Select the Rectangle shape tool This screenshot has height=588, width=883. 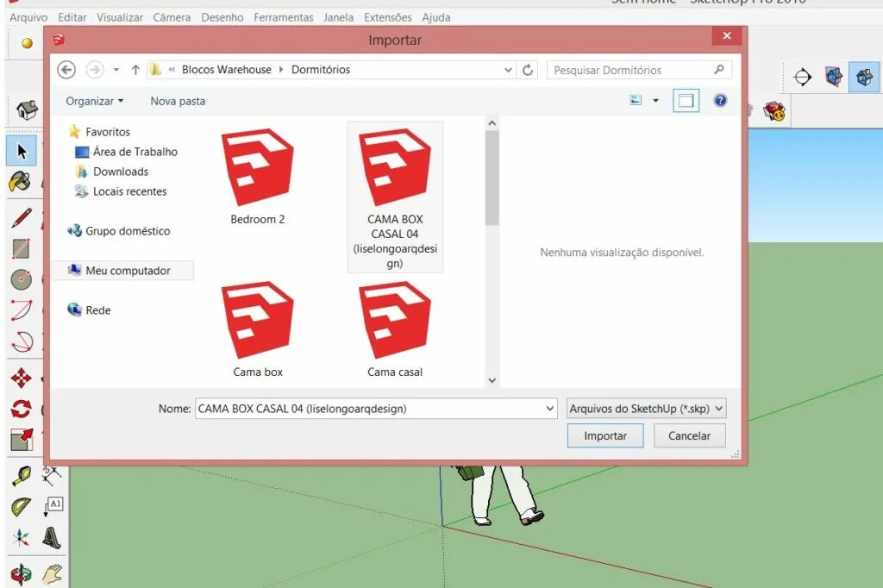(21, 248)
